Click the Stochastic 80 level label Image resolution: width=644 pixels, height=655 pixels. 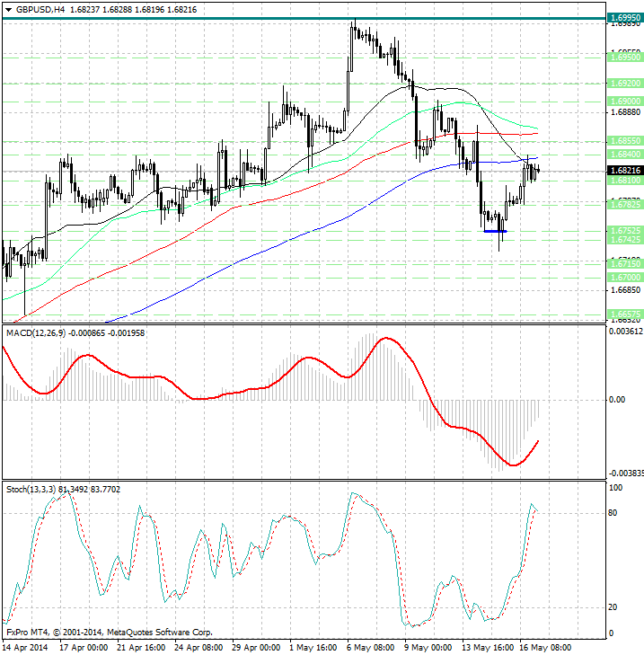point(613,513)
